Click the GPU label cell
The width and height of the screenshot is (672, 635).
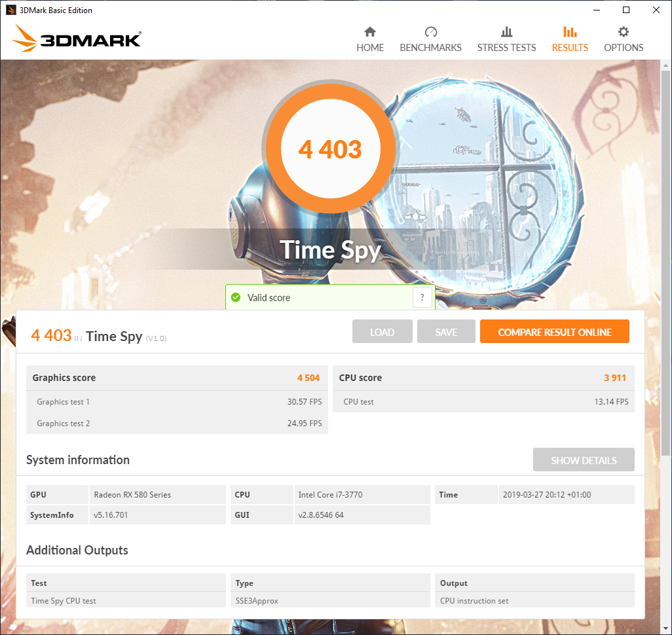(58, 495)
